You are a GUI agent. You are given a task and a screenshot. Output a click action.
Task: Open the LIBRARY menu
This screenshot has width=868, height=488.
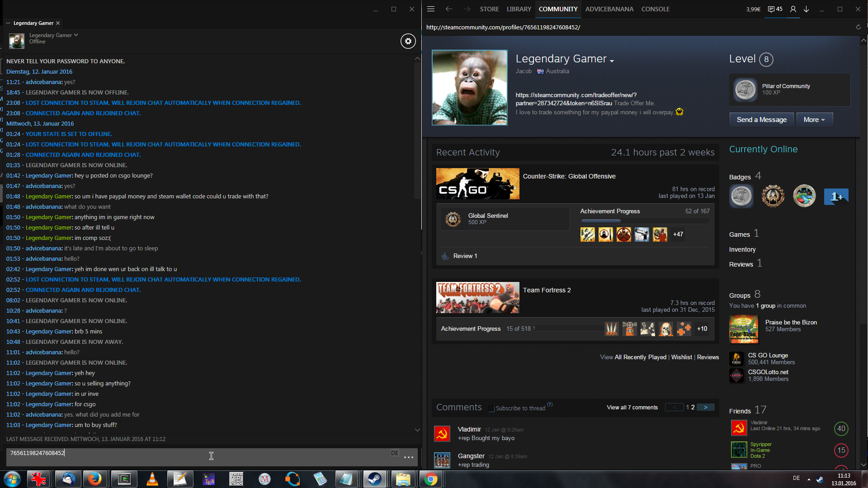click(519, 9)
